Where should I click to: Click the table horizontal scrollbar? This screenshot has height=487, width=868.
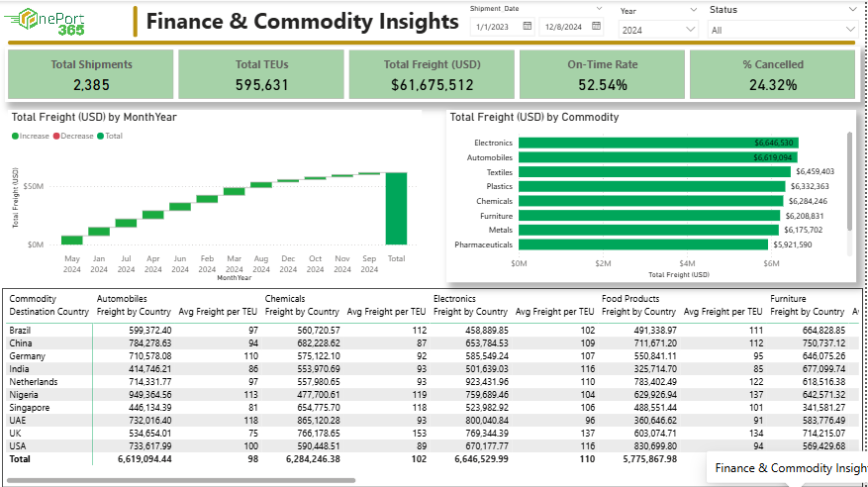[181, 480]
